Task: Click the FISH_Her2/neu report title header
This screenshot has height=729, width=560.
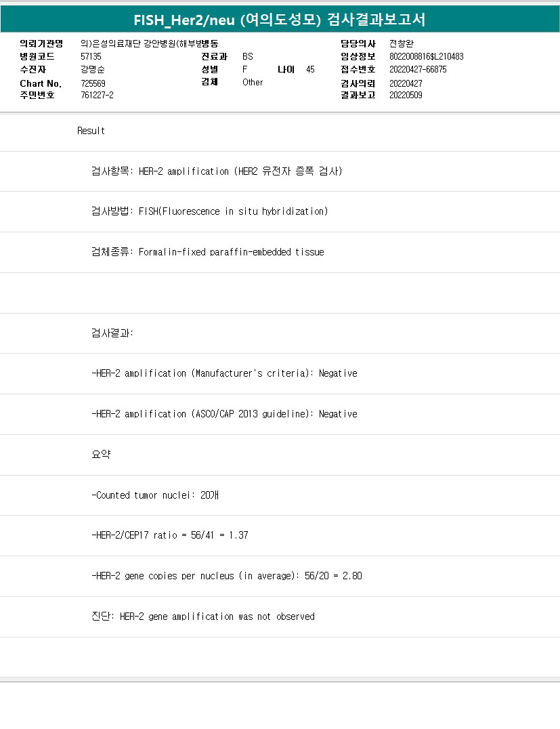Action: click(x=280, y=20)
